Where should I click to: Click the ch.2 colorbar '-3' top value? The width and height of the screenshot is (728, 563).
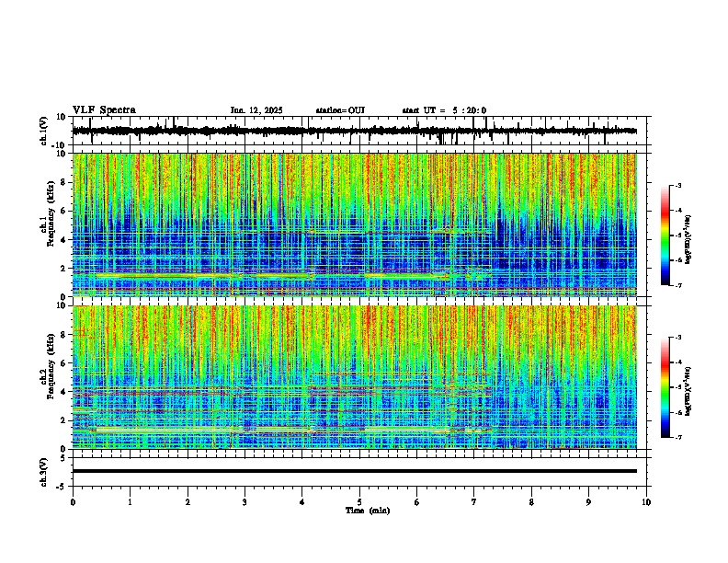(x=677, y=338)
